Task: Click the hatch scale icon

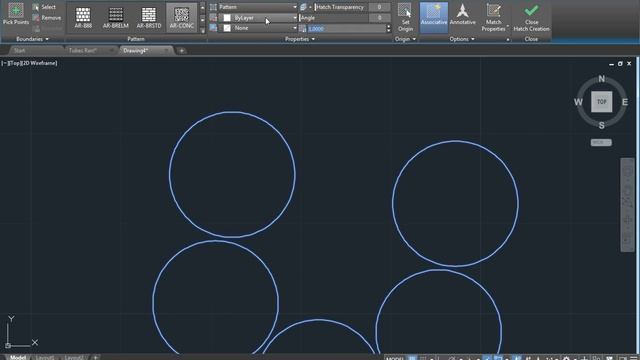Action: (x=302, y=29)
